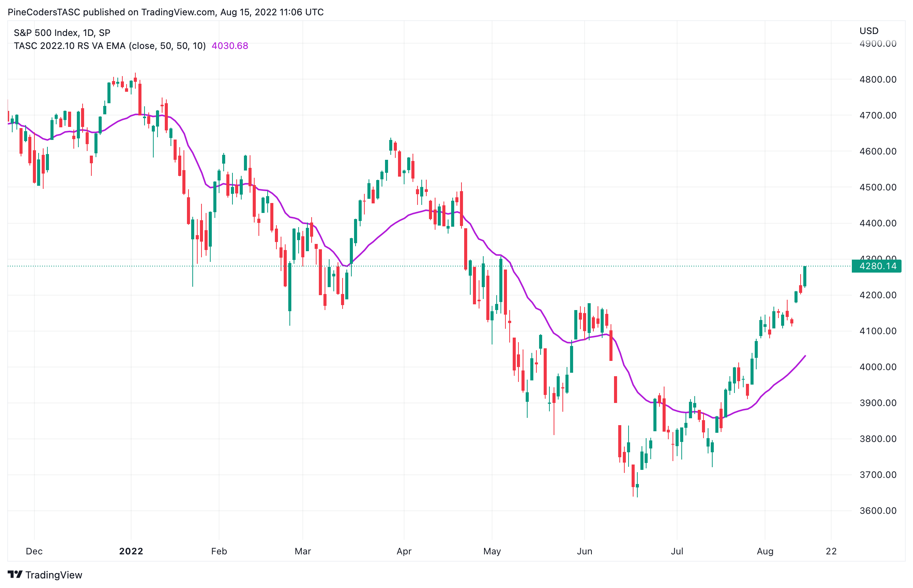Click the 22 date label on time axis
Viewport: 913px width, 588px height.
(x=831, y=551)
